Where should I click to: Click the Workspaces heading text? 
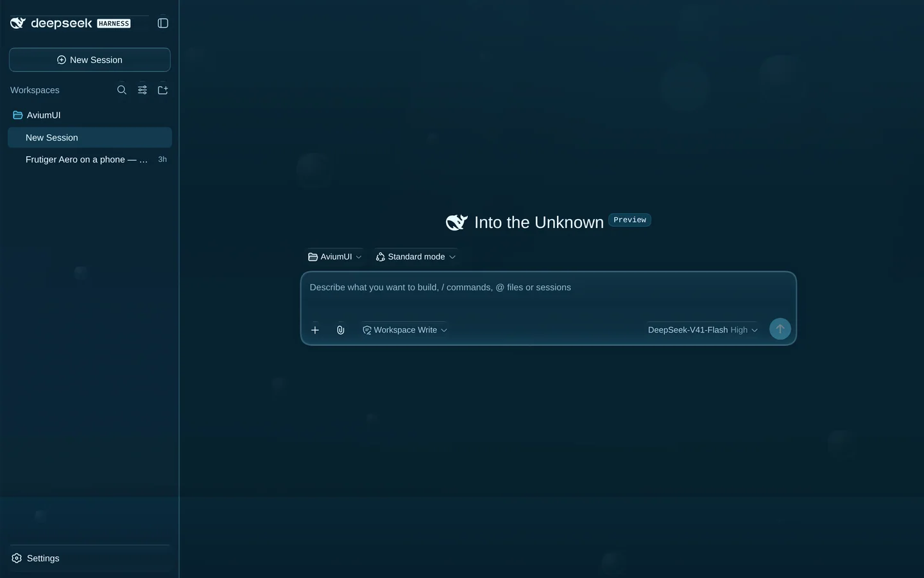pos(35,90)
